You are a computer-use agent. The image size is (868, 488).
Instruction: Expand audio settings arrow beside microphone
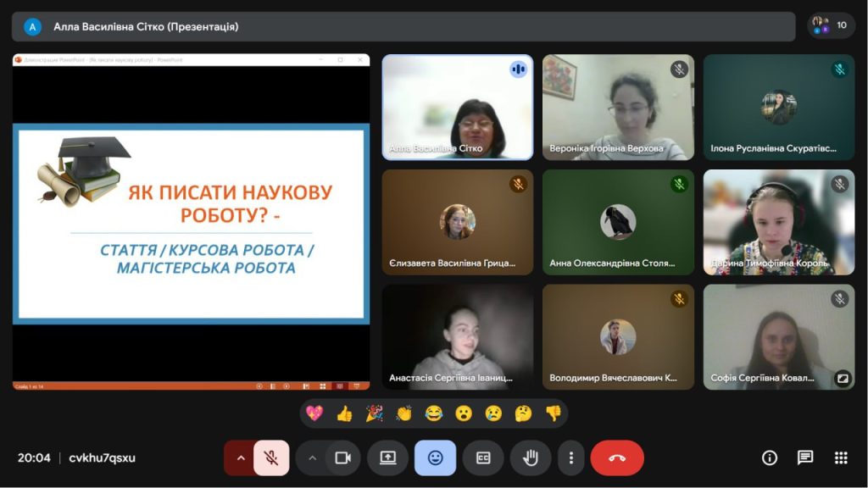pos(240,457)
